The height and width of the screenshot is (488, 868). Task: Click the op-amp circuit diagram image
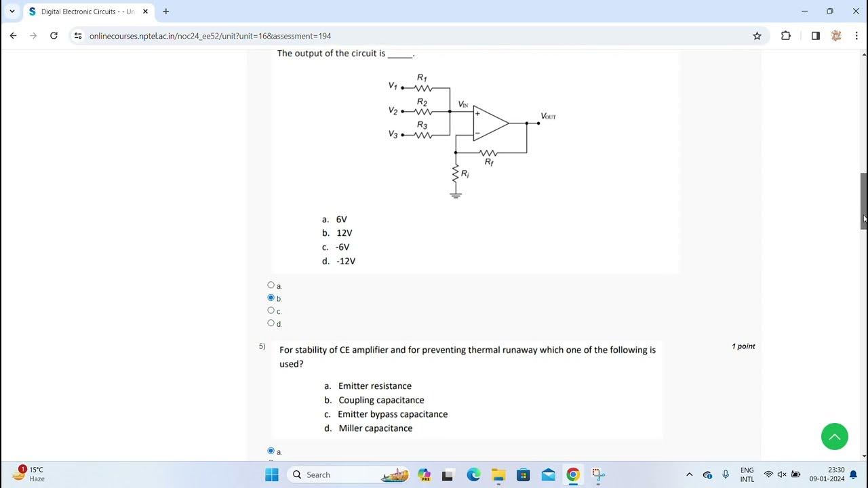pyautogui.click(x=472, y=136)
